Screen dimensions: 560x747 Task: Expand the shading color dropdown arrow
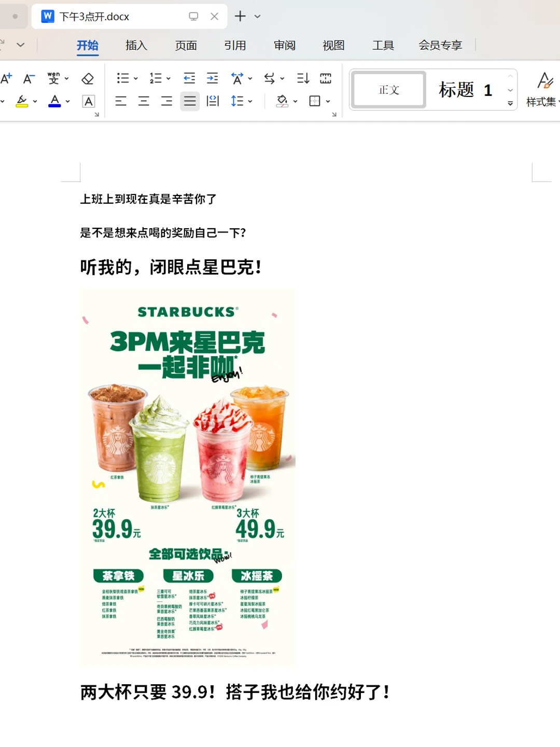295,102
